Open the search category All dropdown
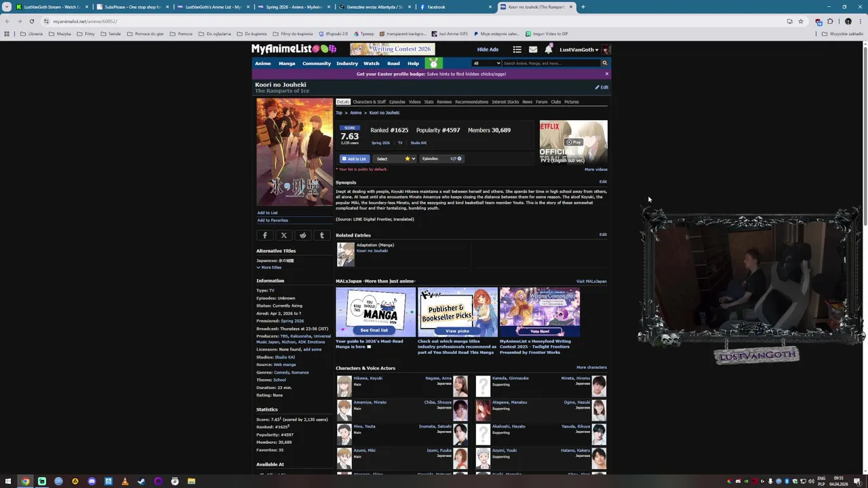This screenshot has width=868, height=488. pyautogui.click(x=486, y=63)
